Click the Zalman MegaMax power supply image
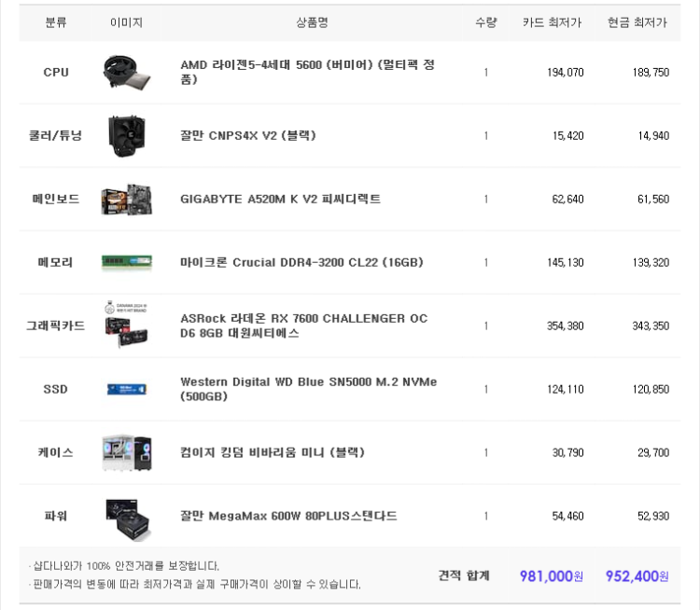Screen dimensions: 700x610 [126, 518]
